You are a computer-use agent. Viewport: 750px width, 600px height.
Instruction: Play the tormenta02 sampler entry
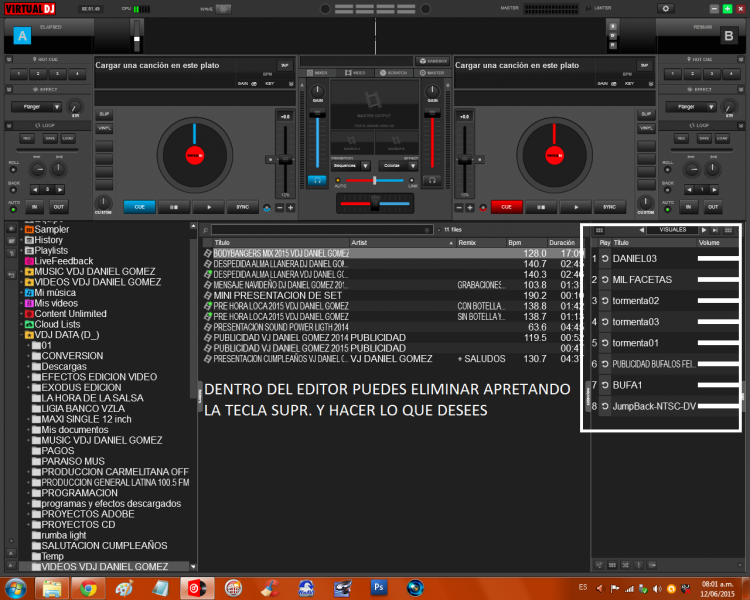point(605,301)
